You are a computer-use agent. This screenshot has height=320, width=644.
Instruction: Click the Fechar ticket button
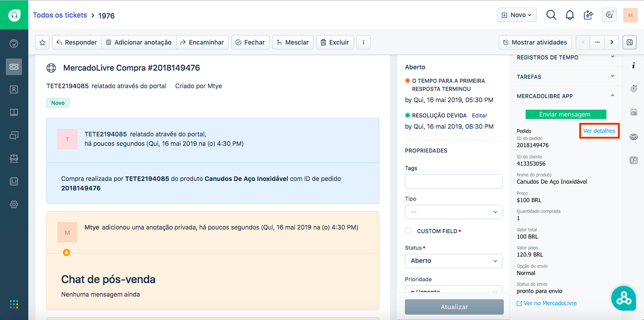click(x=251, y=42)
